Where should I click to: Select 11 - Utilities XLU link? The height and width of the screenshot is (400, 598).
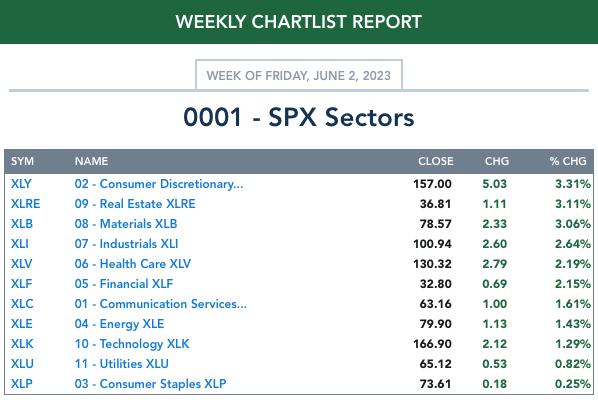121,364
